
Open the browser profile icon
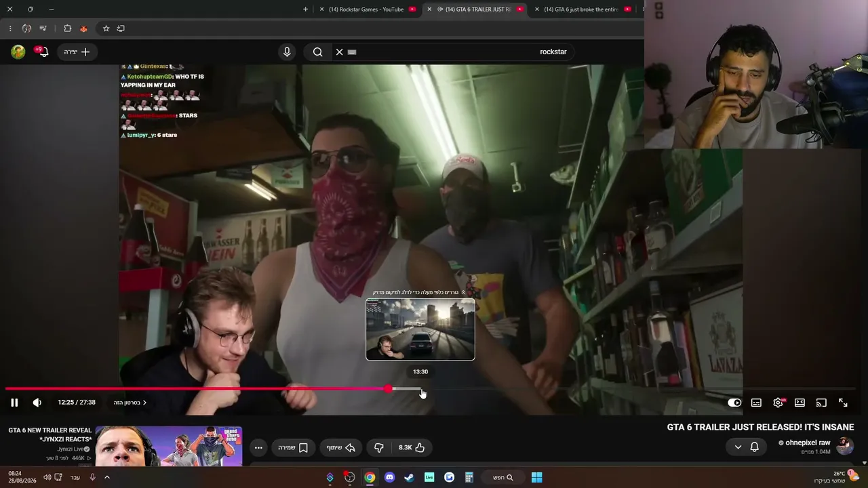26,28
